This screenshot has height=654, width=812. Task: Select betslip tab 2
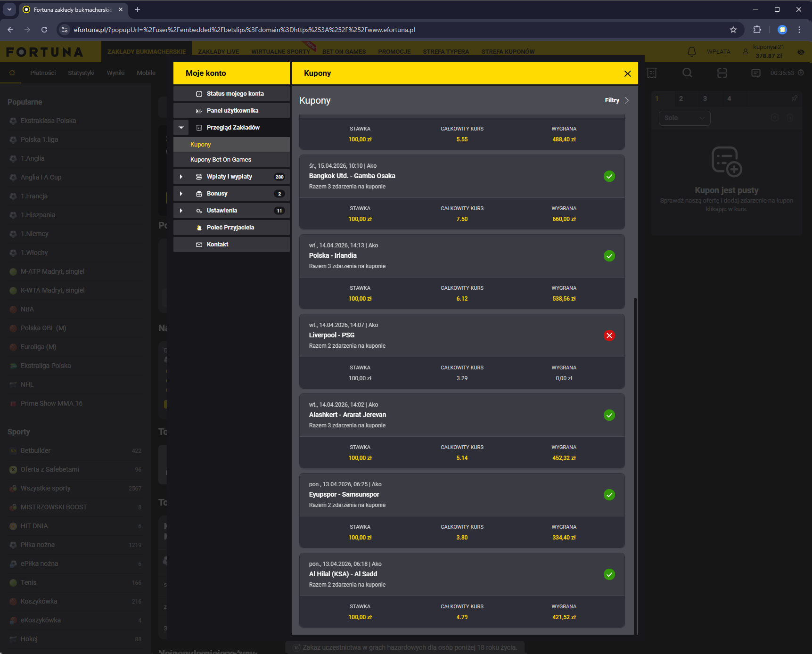681,98
